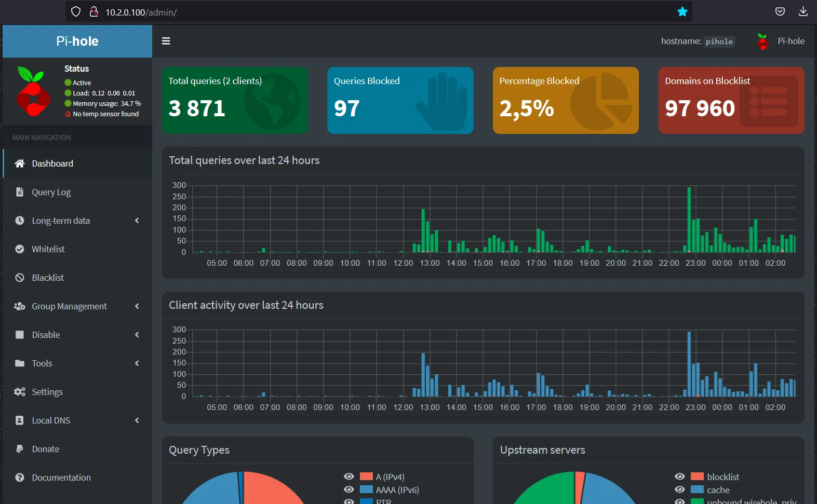Toggle sidebar with hamburger menu icon
This screenshot has width=817, height=504.
click(x=166, y=41)
